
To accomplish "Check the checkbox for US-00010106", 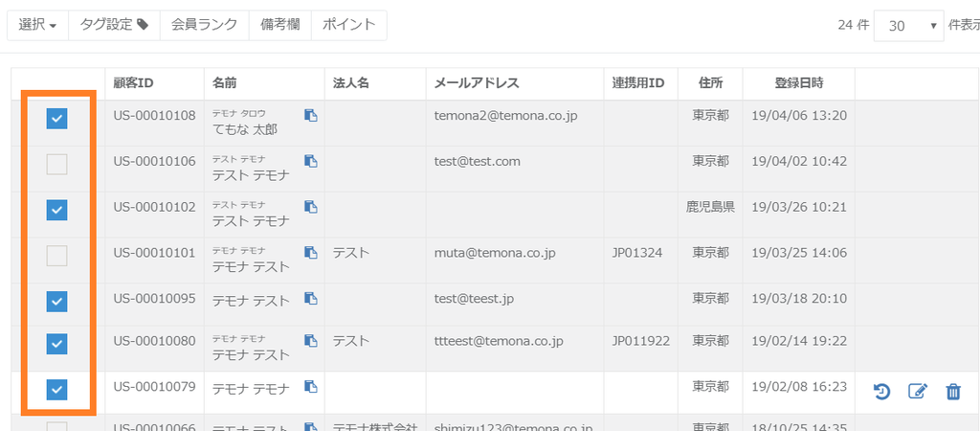I will tap(57, 164).
